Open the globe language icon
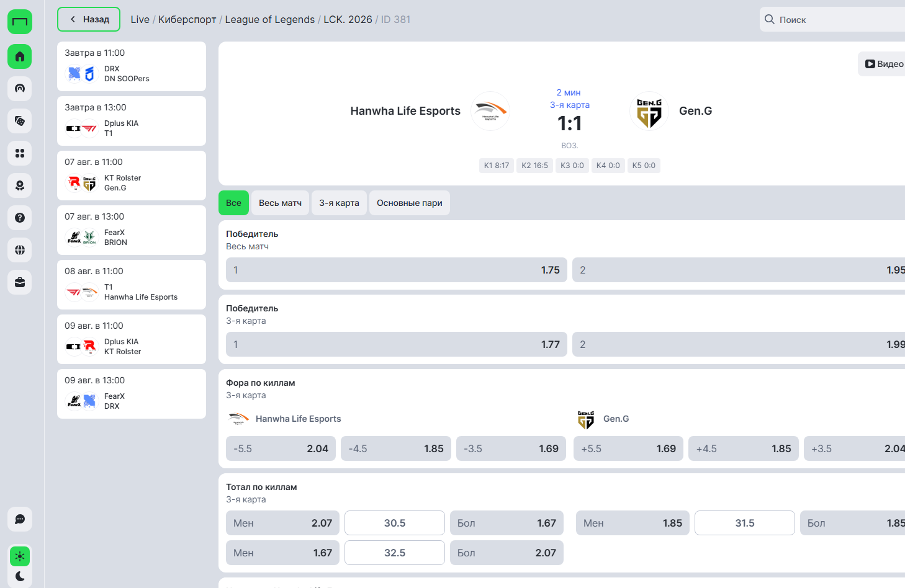 pos(20,250)
